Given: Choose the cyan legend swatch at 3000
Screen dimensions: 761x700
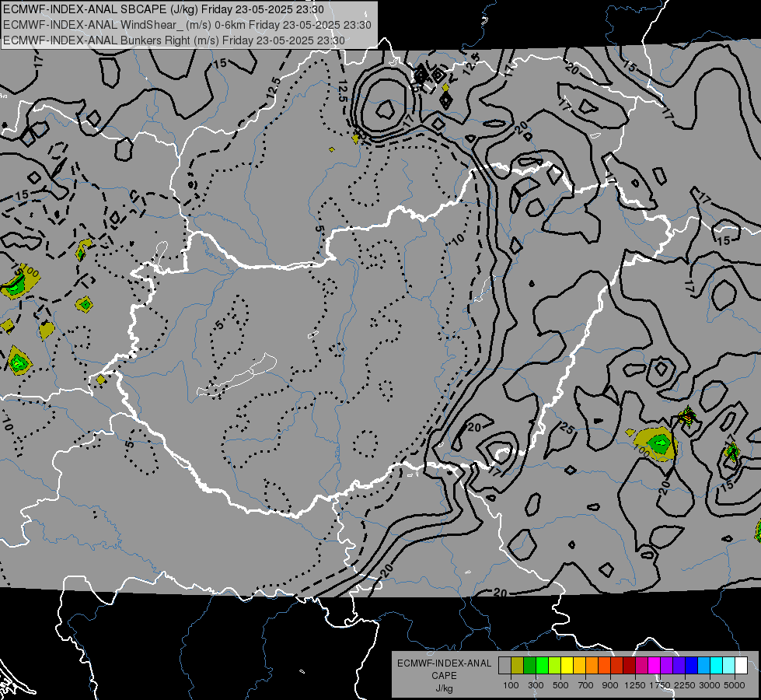Looking at the screenshot, I should pyautogui.click(x=717, y=666).
